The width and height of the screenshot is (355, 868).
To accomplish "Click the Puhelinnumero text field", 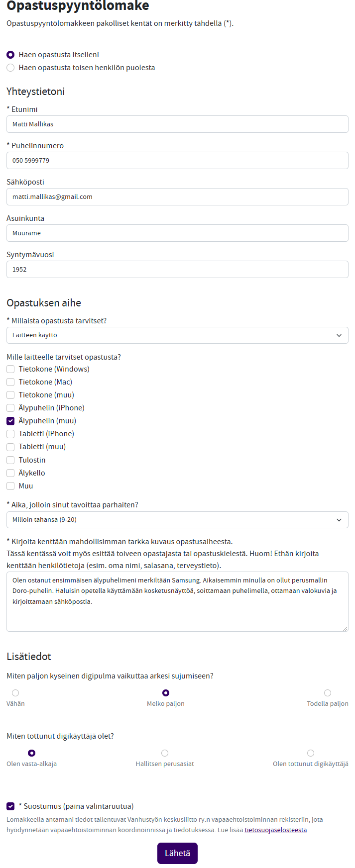I will (177, 161).
